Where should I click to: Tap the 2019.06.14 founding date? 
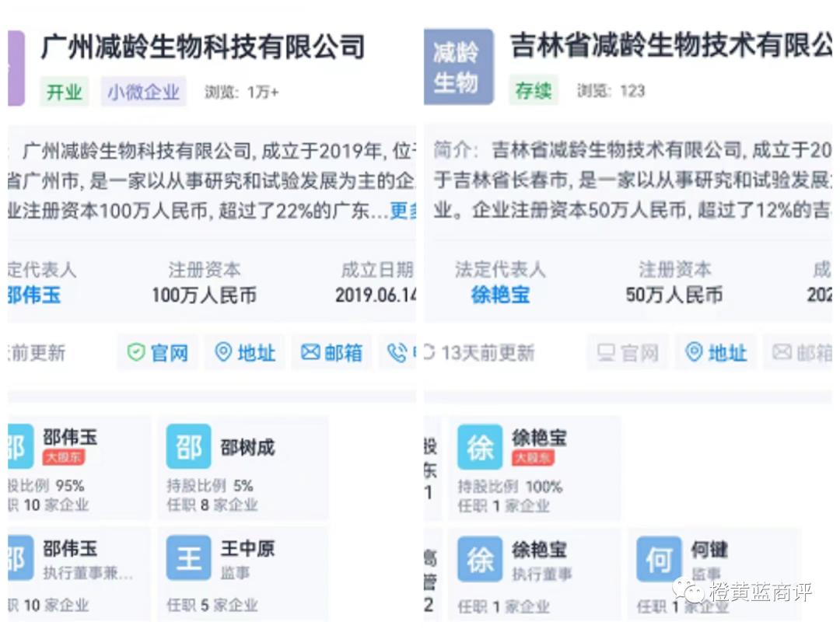(x=376, y=295)
